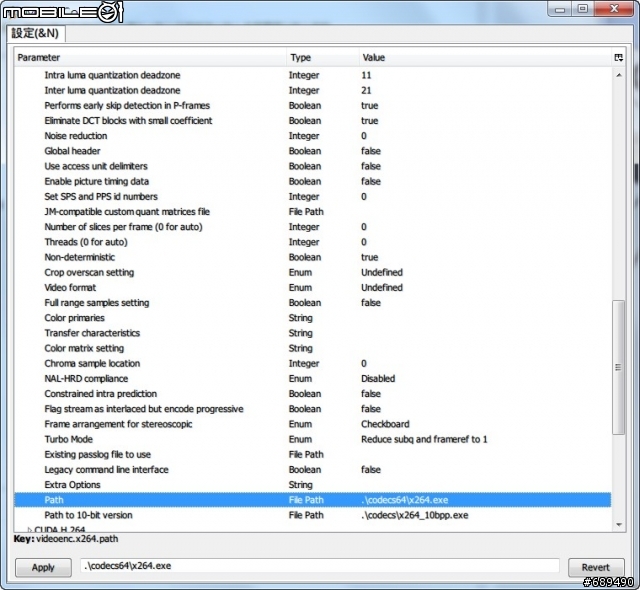
Task: Click true value for Non-deterministic
Action: pos(369,257)
